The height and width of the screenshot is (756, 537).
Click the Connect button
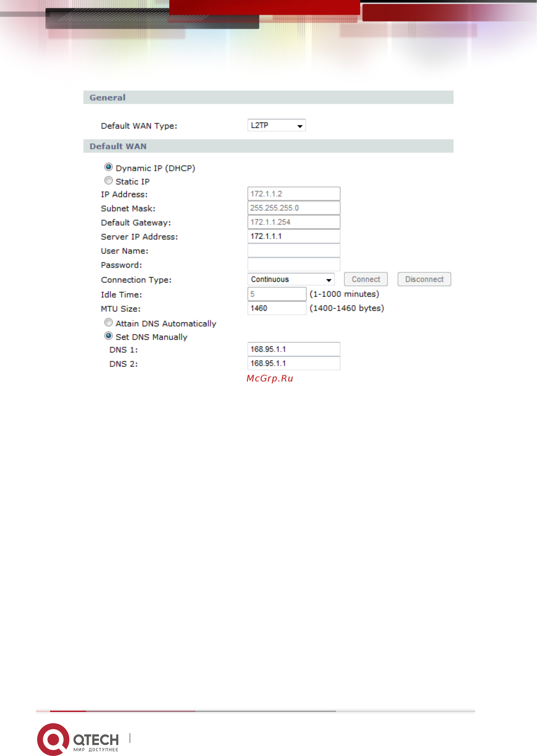[366, 279]
